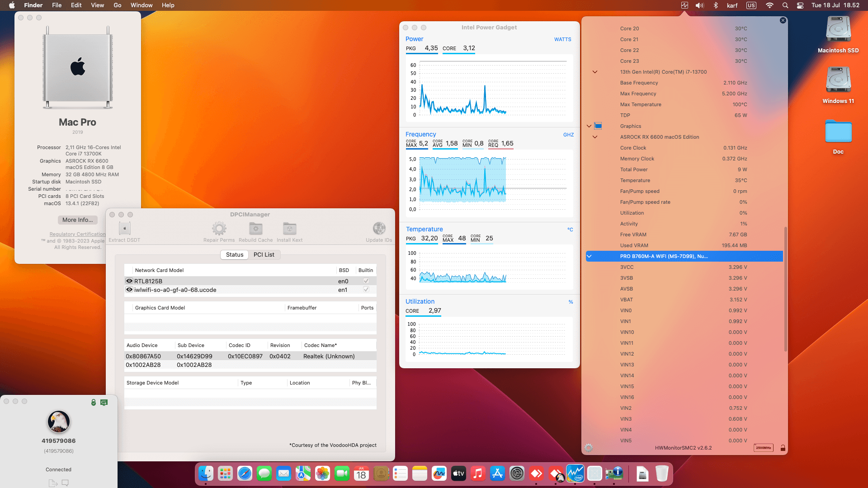Click Extract DSDT icon in DPCIManager
This screenshot has height=488, width=868.
[x=125, y=229]
